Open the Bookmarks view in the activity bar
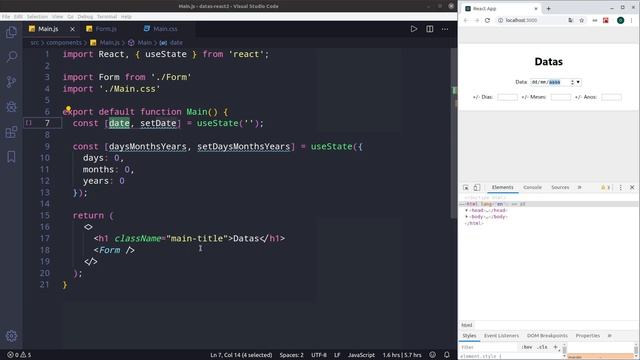 [x=11, y=157]
